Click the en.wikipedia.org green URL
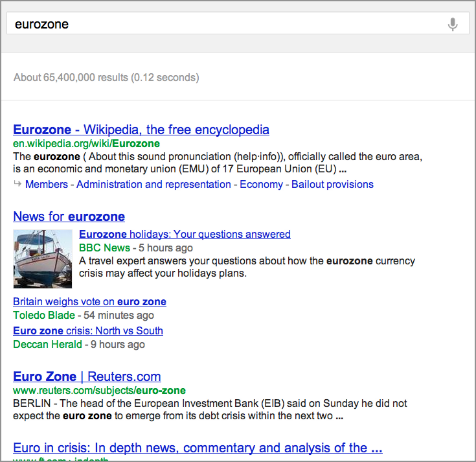 [86, 144]
